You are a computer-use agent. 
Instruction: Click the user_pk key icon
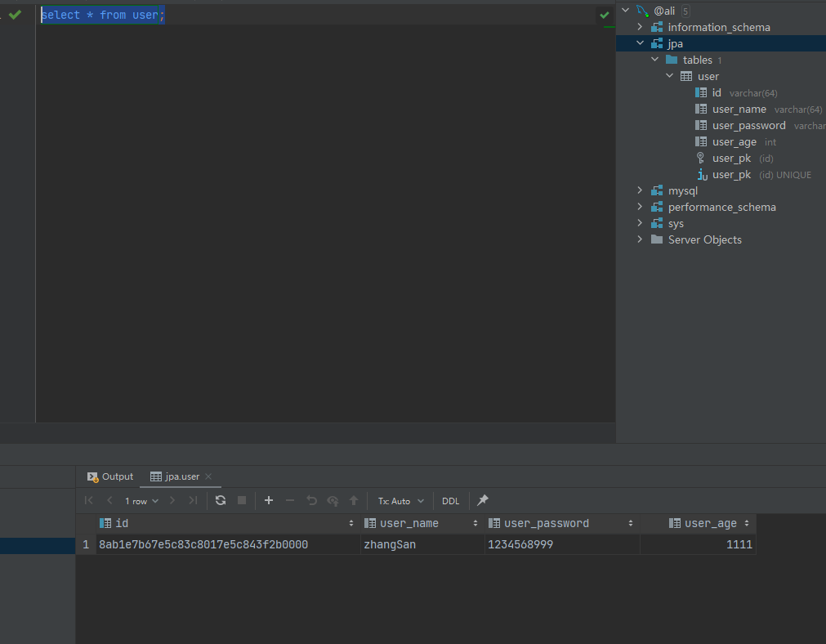[701, 158]
